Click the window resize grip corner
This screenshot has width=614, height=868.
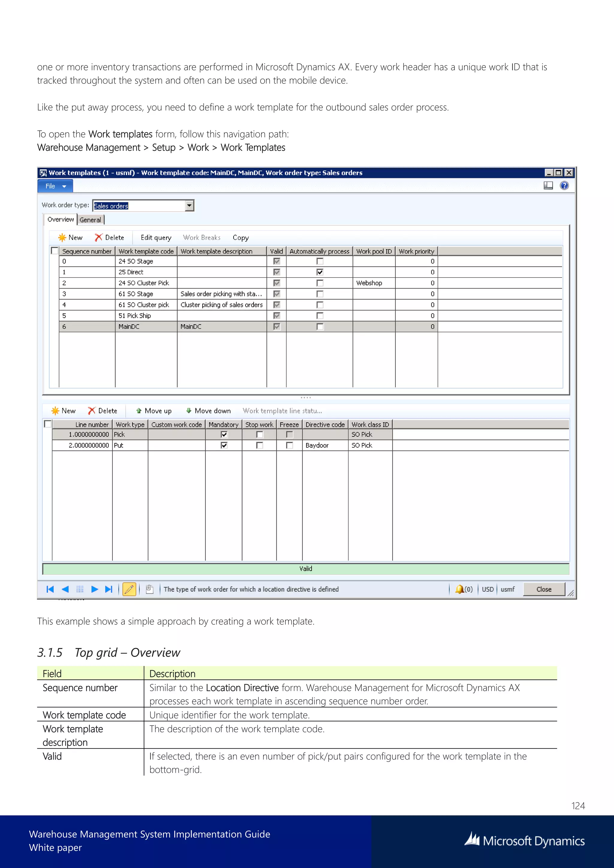click(x=570, y=593)
